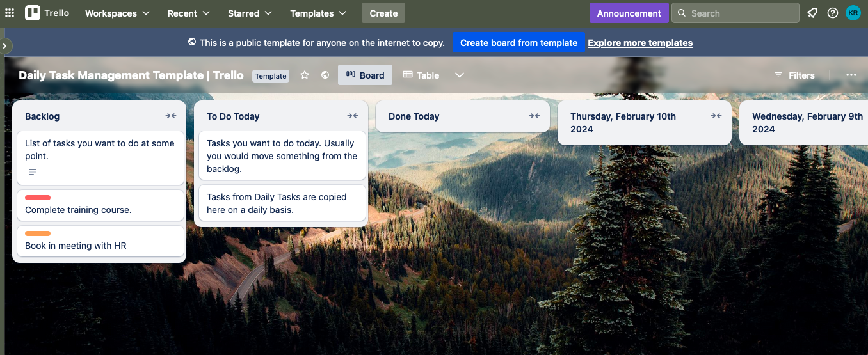Click Create board from template

pos(518,43)
